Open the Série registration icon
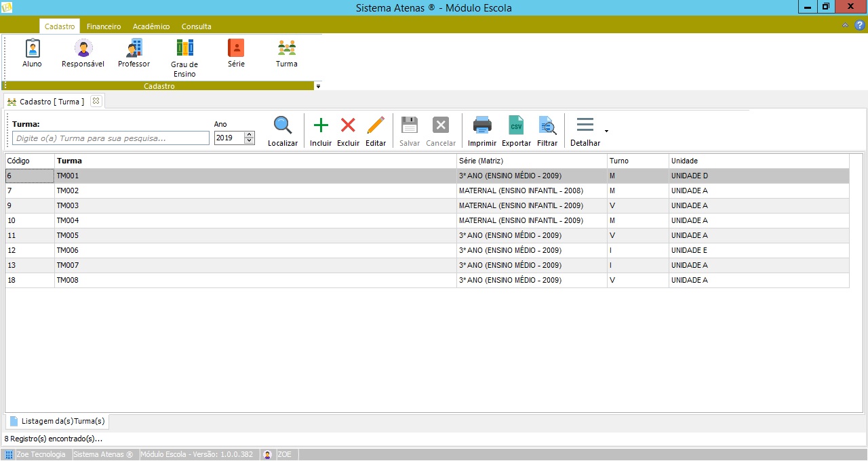 tap(236, 48)
